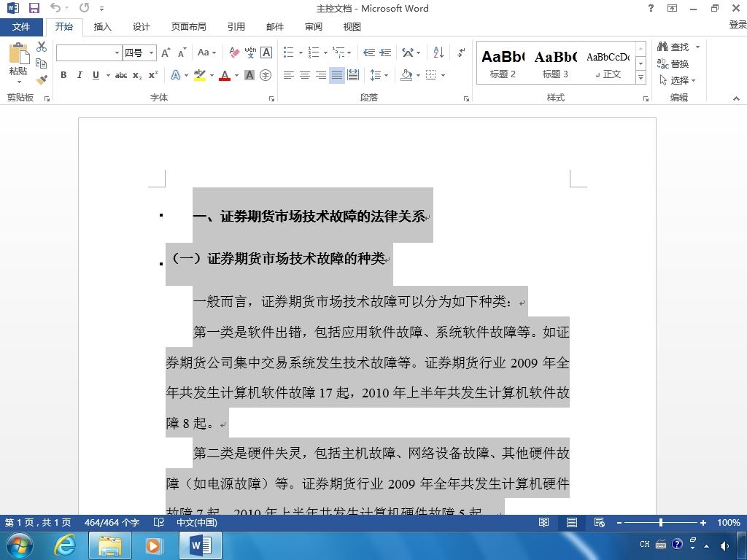Apply distributed alignment

coord(353,75)
